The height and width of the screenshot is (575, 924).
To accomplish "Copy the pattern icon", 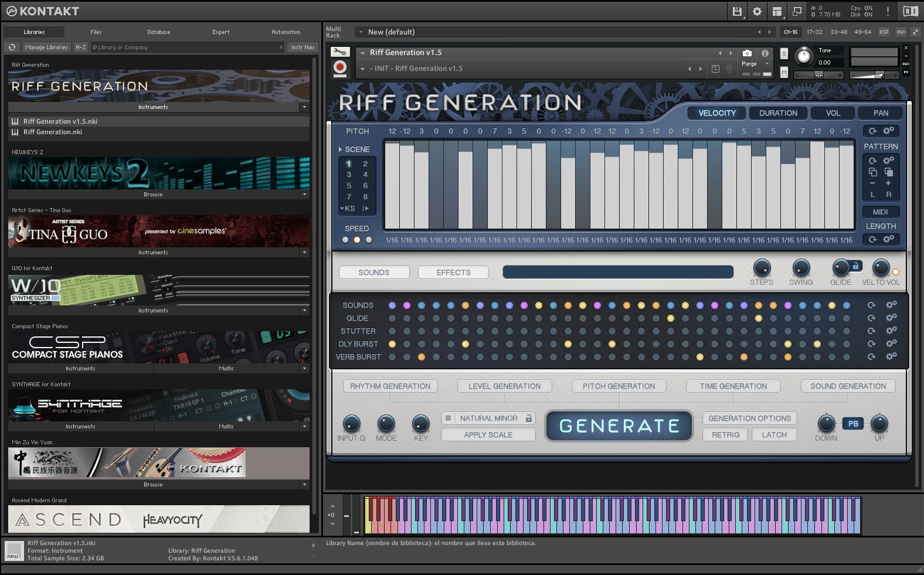I will [872, 172].
